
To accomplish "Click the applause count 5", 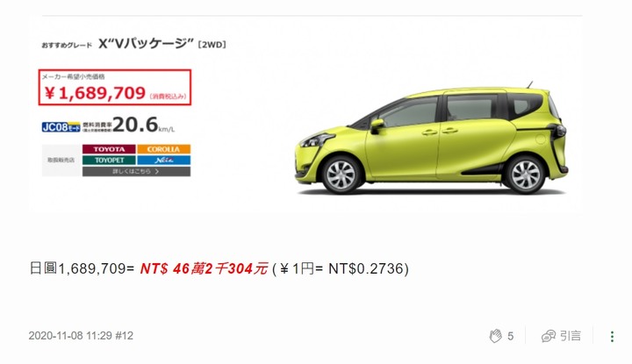I will (510, 336).
